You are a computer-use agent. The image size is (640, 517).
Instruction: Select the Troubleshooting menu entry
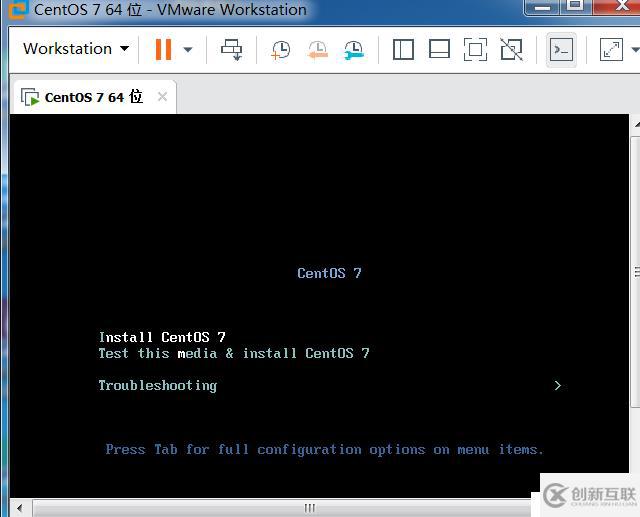[x=158, y=386]
